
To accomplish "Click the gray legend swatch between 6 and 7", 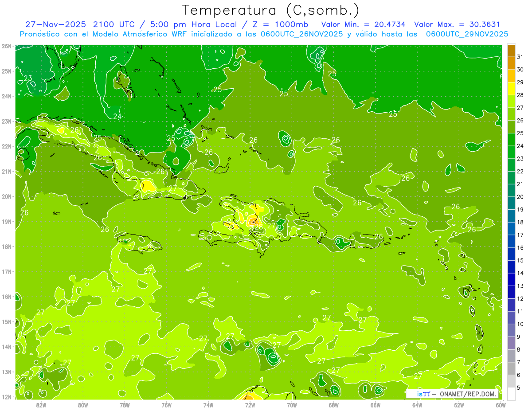I will point(511,368).
